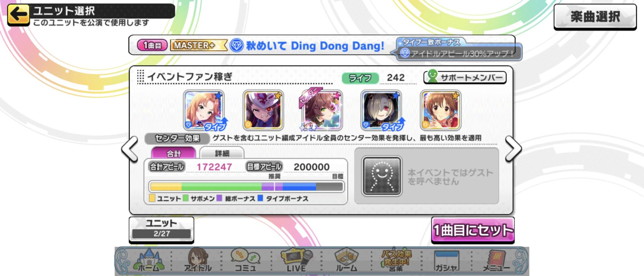Open the 営業 パス効果 icon
644x276 pixels.
396,260
